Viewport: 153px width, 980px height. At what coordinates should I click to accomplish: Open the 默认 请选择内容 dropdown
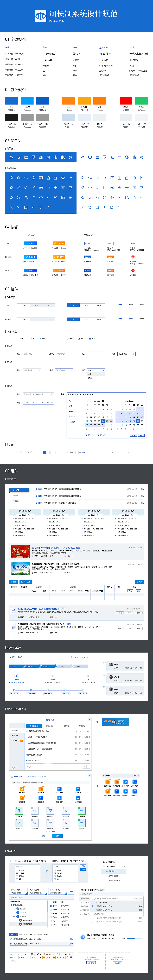pos(32,370)
